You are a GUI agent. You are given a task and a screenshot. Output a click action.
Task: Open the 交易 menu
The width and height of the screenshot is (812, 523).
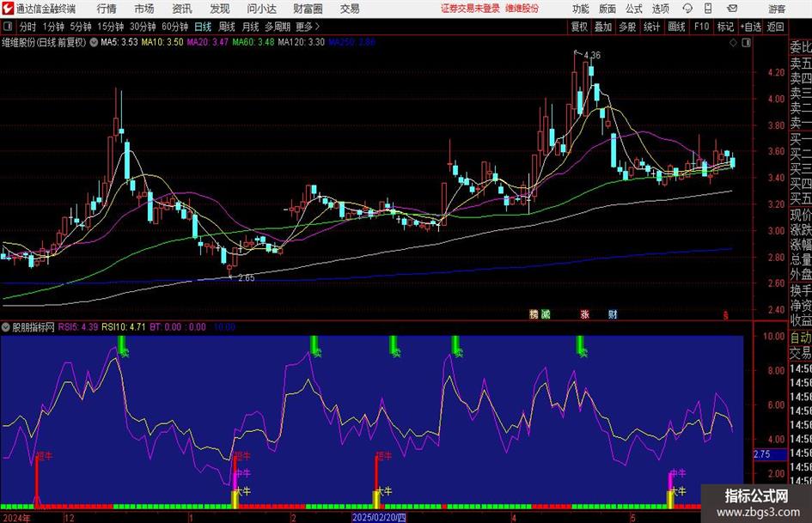tap(350, 9)
